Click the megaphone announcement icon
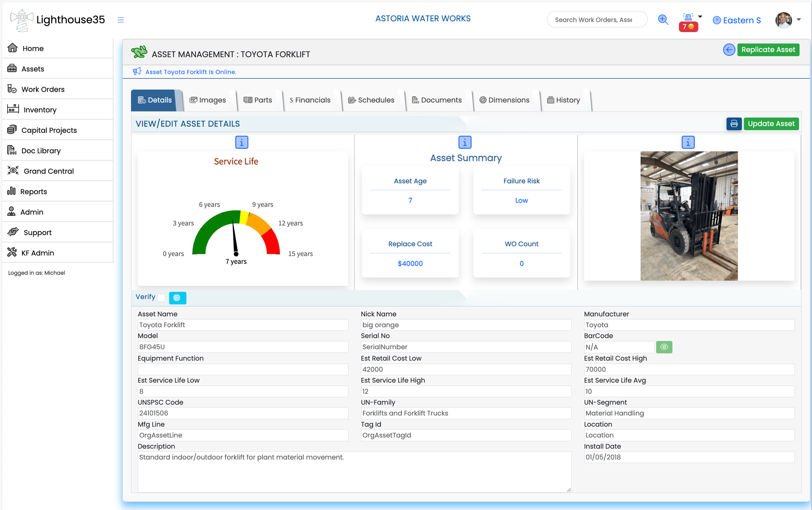 coord(137,71)
